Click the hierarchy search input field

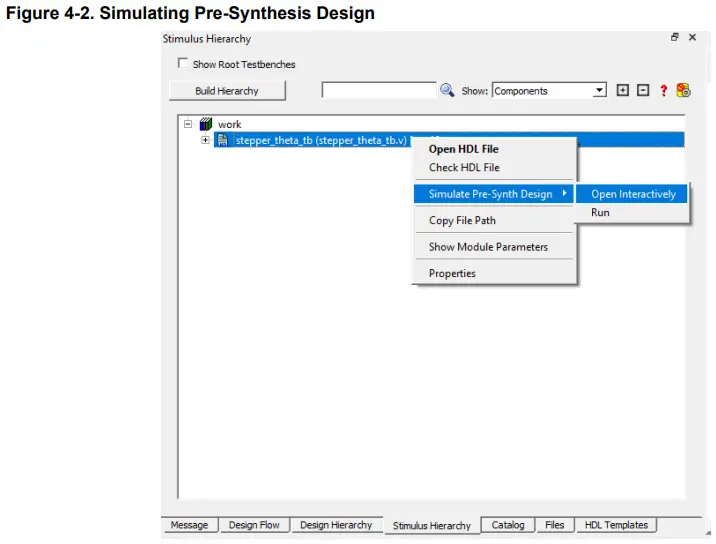click(x=379, y=90)
